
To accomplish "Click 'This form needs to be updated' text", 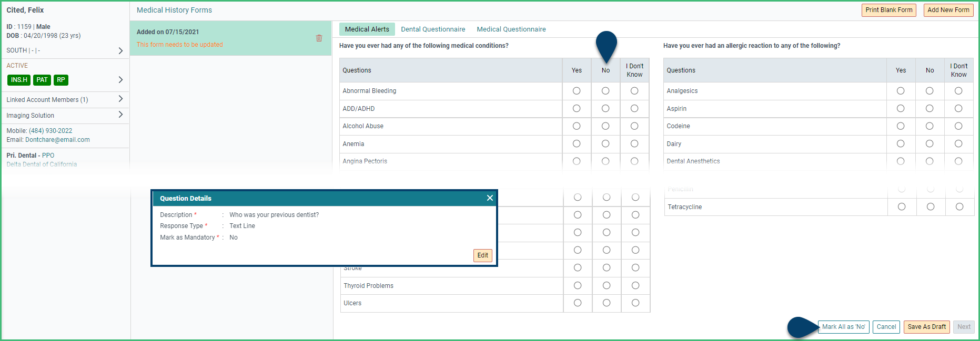I will pos(179,45).
